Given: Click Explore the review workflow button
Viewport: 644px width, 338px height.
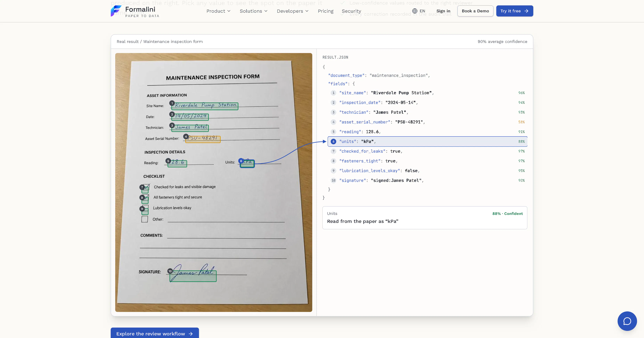Looking at the screenshot, I should [x=155, y=333].
